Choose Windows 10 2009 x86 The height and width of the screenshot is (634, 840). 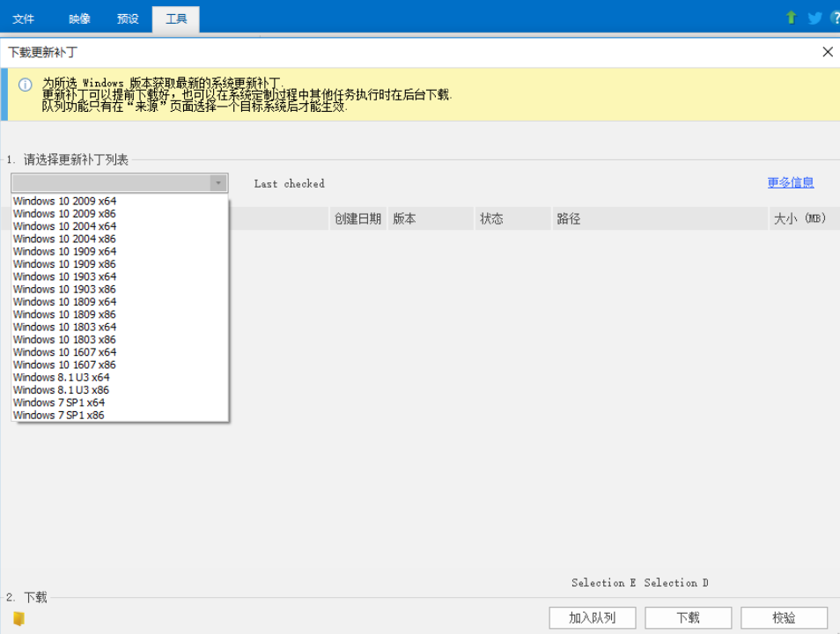[120, 214]
